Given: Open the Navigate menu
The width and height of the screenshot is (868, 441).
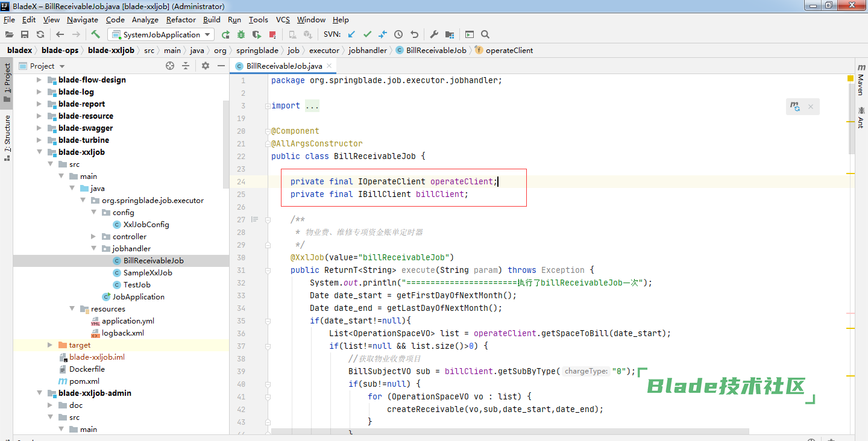Looking at the screenshot, I should [82, 19].
